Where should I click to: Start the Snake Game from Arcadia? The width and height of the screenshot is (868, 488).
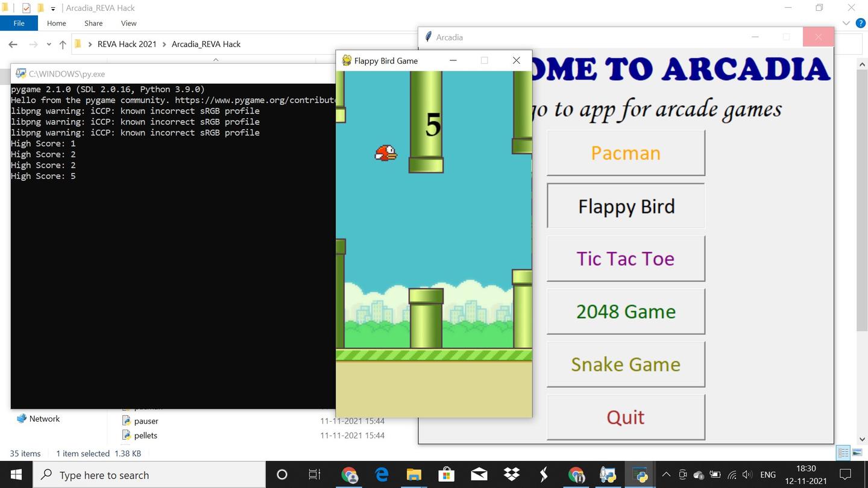click(626, 364)
